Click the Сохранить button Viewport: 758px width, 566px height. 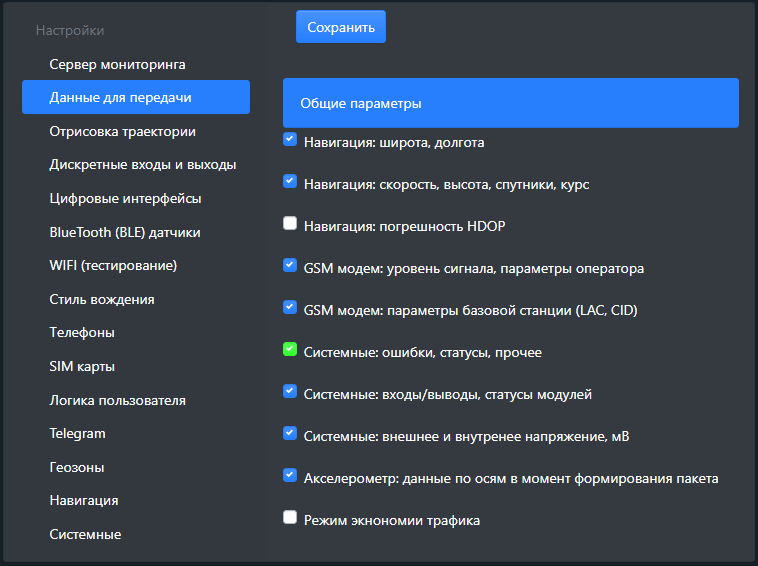tap(340, 27)
